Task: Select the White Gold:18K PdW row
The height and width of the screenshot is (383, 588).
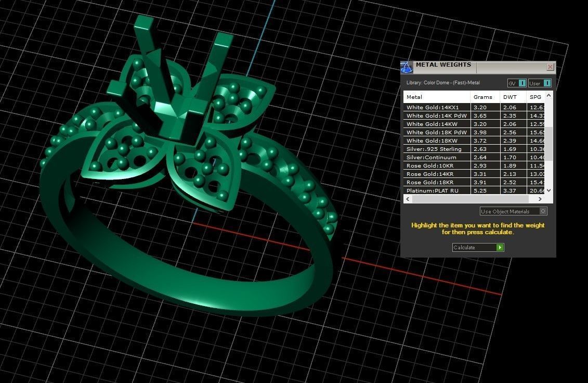Action: (474, 132)
